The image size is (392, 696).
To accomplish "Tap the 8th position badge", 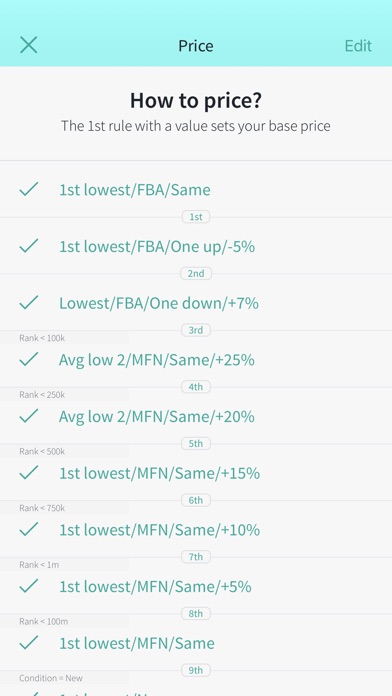I will pyautogui.click(x=196, y=613).
